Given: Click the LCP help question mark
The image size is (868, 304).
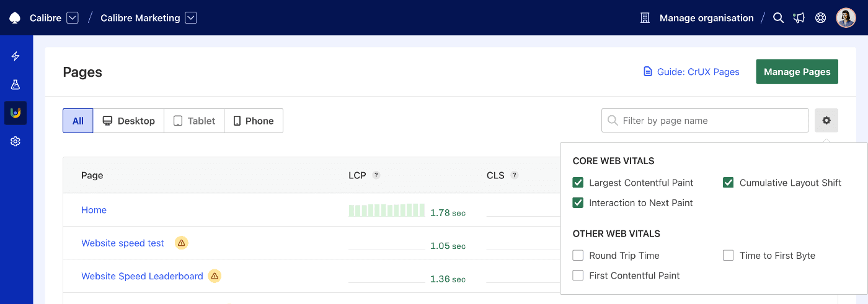Looking at the screenshot, I should [376, 175].
